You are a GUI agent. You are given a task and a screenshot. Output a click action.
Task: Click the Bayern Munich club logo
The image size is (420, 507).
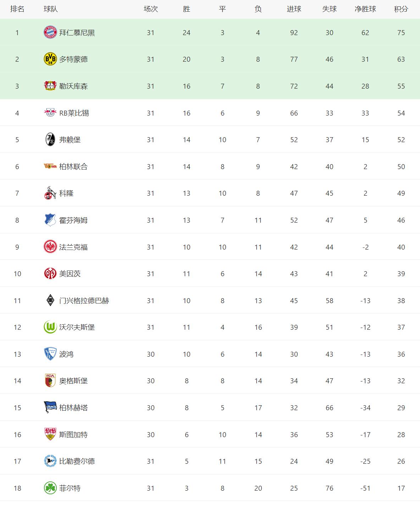(50, 33)
